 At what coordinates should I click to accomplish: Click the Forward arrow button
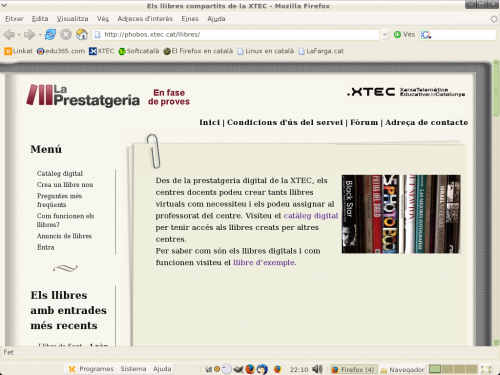[x=29, y=34]
